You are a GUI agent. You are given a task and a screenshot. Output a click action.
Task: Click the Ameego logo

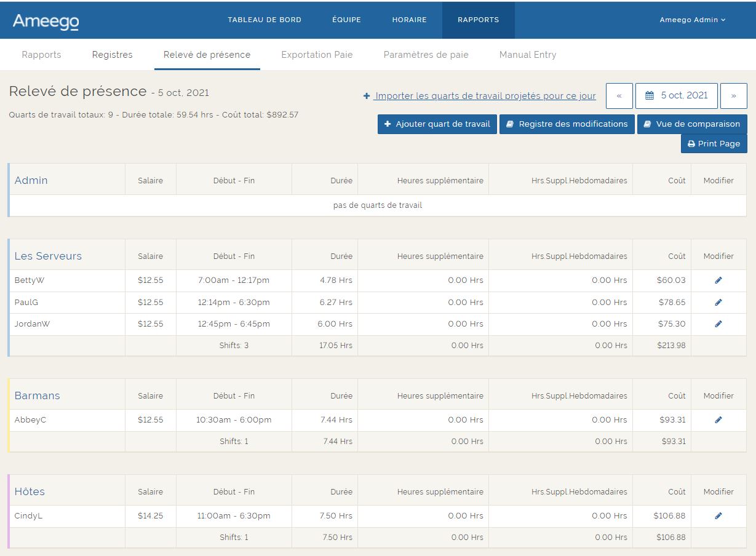pyautogui.click(x=46, y=21)
